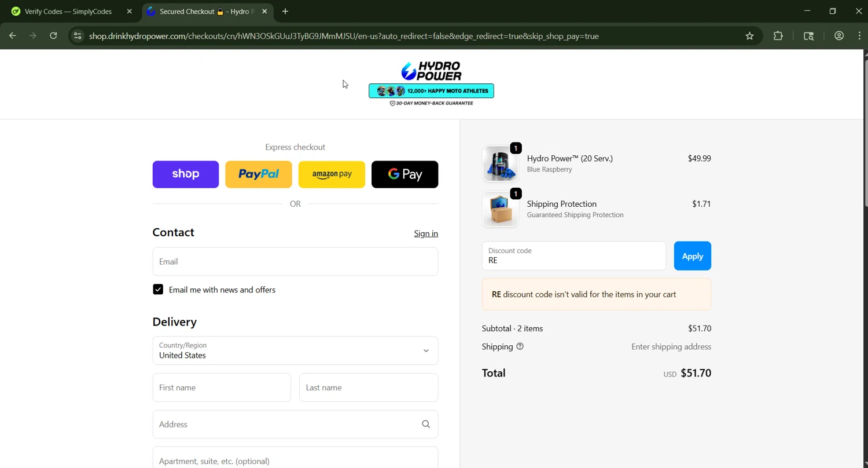
Task: Click the $1.71 shipping protection price
Action: coord(701,204)
